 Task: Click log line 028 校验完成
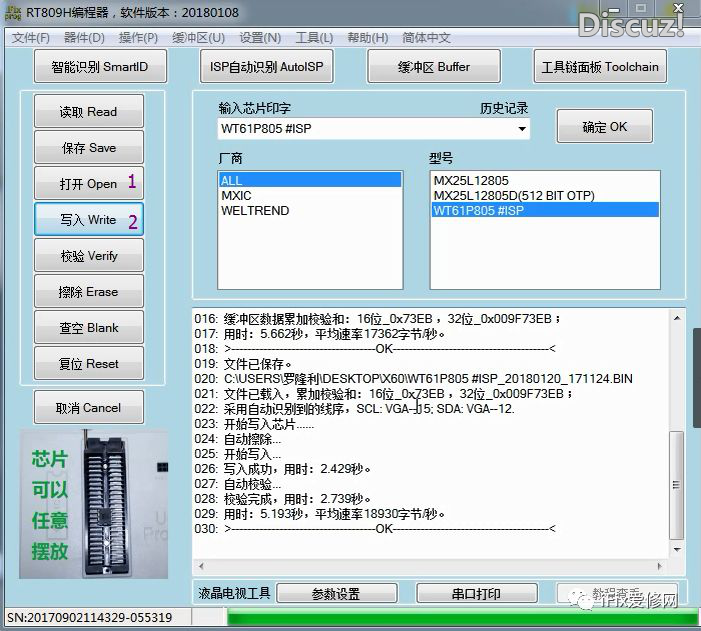pos(283,499)
